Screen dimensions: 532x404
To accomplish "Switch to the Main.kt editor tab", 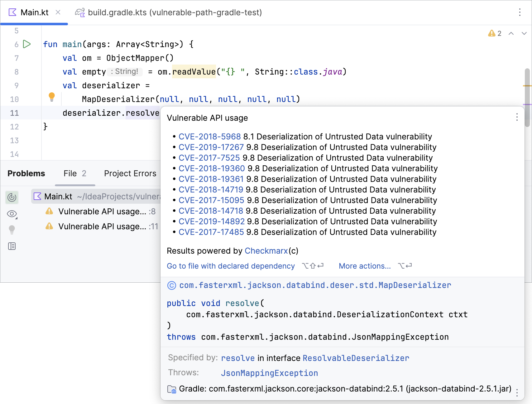I will (34, 12).
